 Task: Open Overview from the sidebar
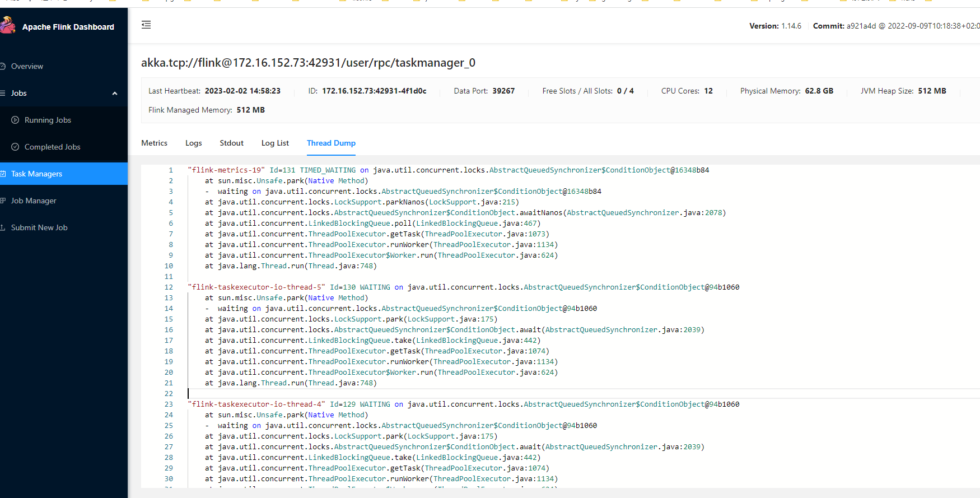tap(27, 66)
